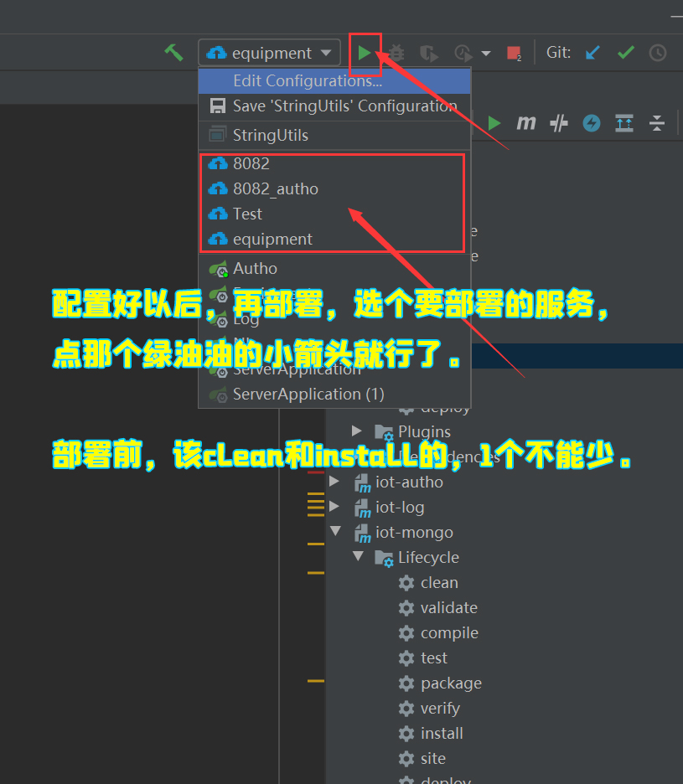Screen dimensions: 683x784
Task: Select the equipment configuration in list
Action: 334,239
